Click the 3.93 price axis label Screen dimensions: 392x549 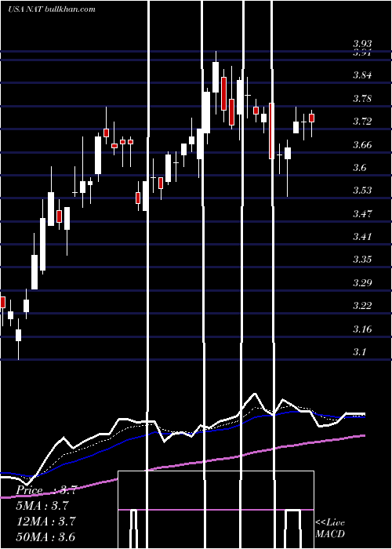[362, 44]
